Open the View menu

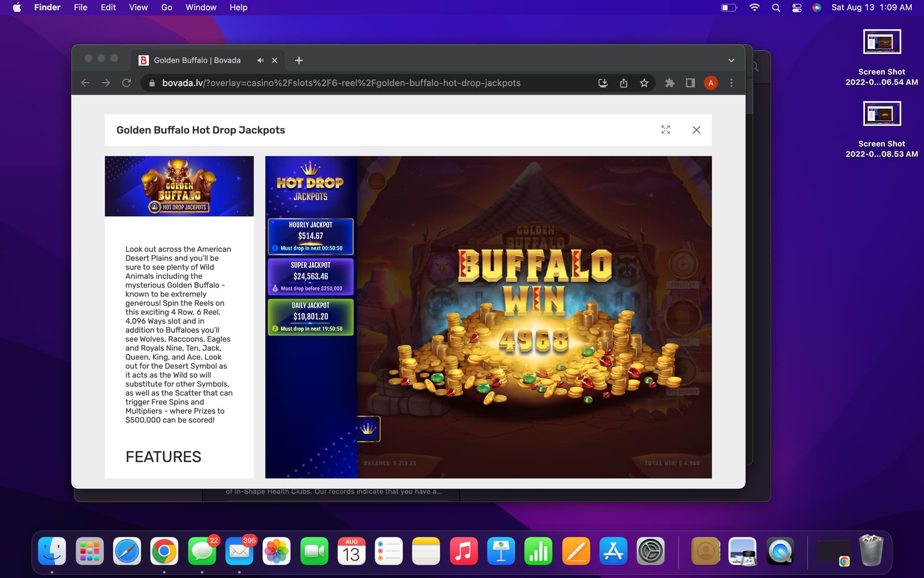[138, 8]
